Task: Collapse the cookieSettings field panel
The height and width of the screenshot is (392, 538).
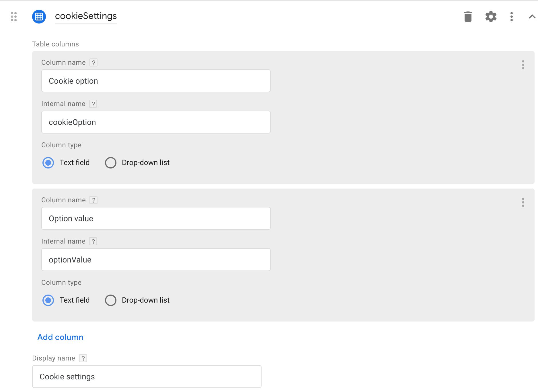Action: [532, 17]
